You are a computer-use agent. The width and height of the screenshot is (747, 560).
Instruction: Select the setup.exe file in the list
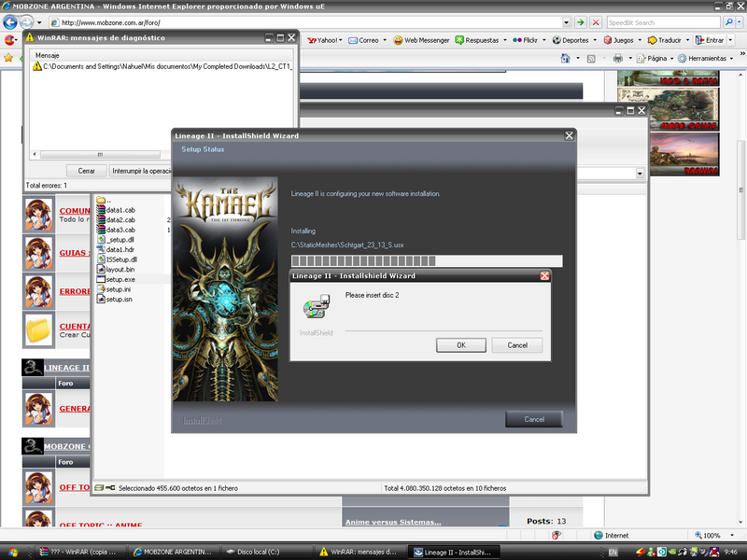[x=120, y=279]
